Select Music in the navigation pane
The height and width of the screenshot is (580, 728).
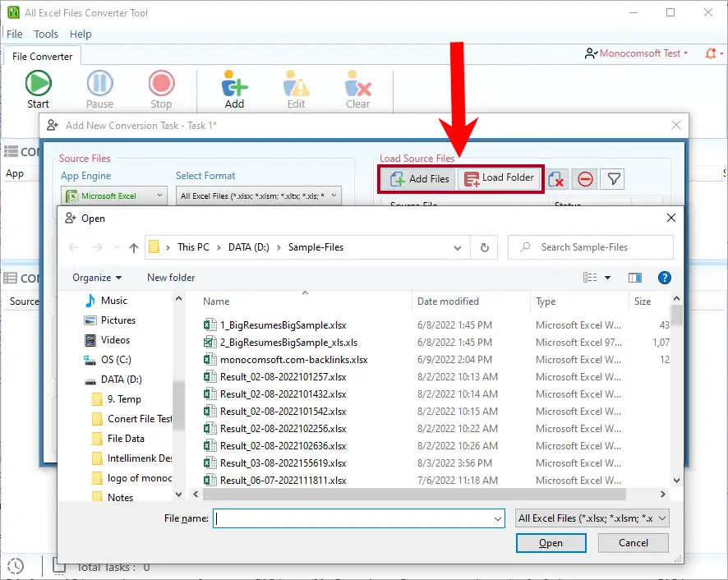tap(113, 301)
